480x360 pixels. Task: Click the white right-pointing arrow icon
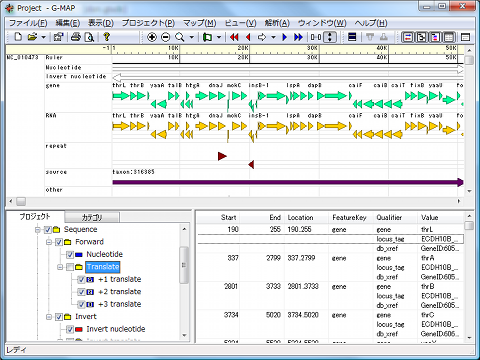coord(262,37)
